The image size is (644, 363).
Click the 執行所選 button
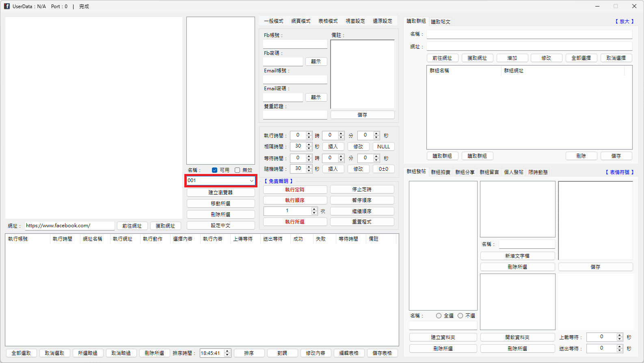(x=295, y=222)
